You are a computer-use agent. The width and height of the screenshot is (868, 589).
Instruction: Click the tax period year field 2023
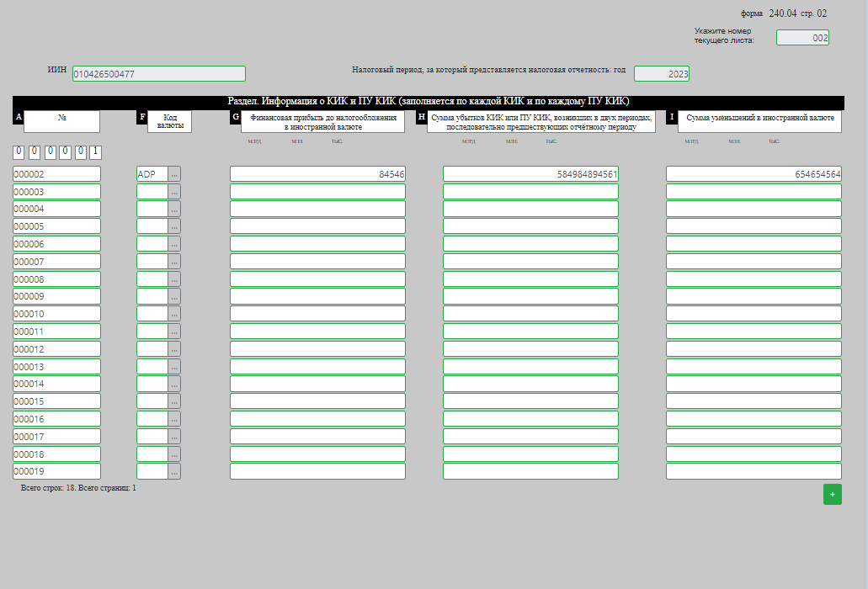pos(662,73)
